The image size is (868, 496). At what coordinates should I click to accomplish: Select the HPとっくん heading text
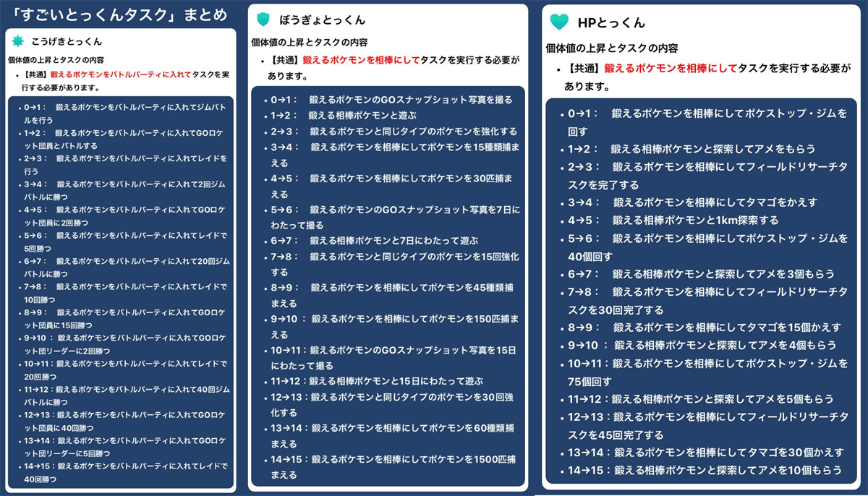coord(612,24)
